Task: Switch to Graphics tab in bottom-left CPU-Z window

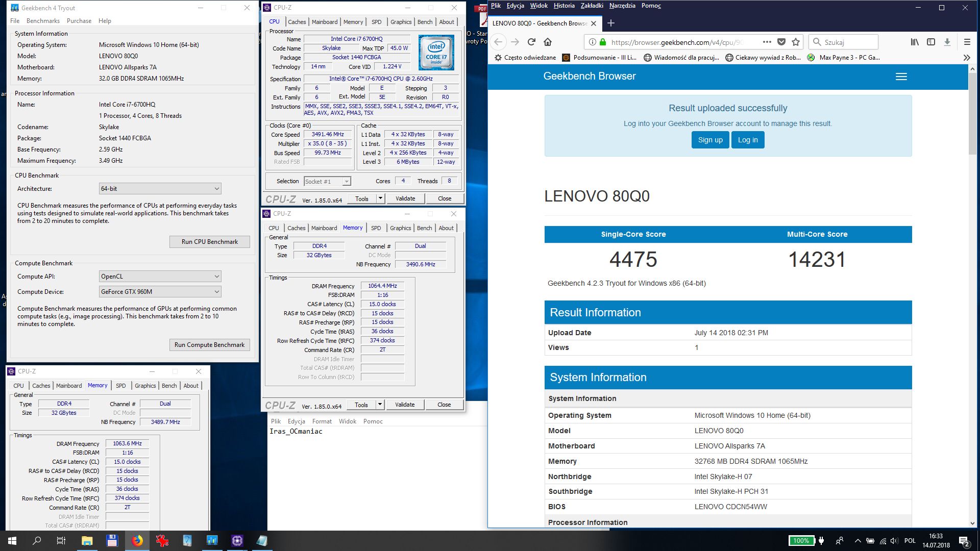Action: point(145,386)
